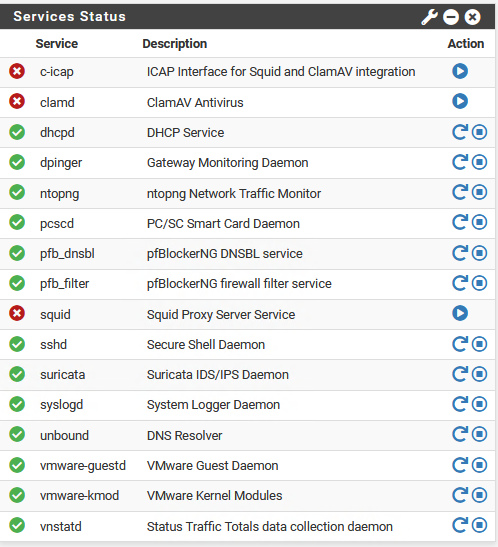Restart the pcscd smart card daemon
The width and height of the screenshot is (498, 547).
(x=460, y=222)
